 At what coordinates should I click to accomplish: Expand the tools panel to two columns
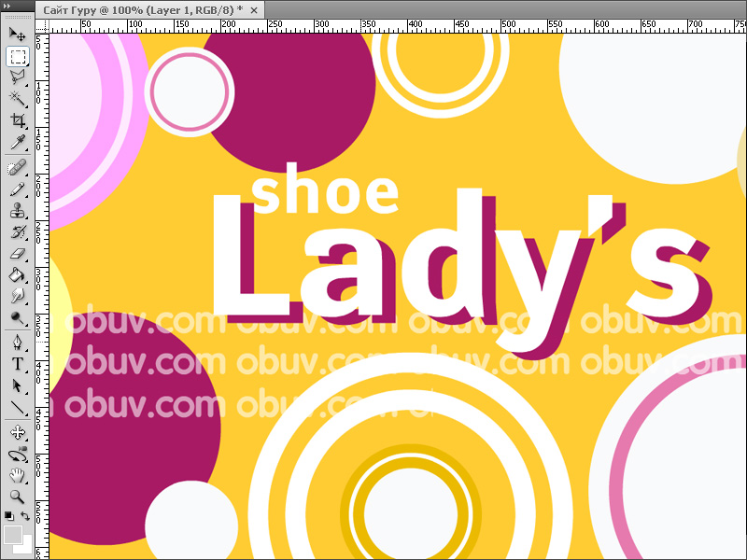pos(7,6)
